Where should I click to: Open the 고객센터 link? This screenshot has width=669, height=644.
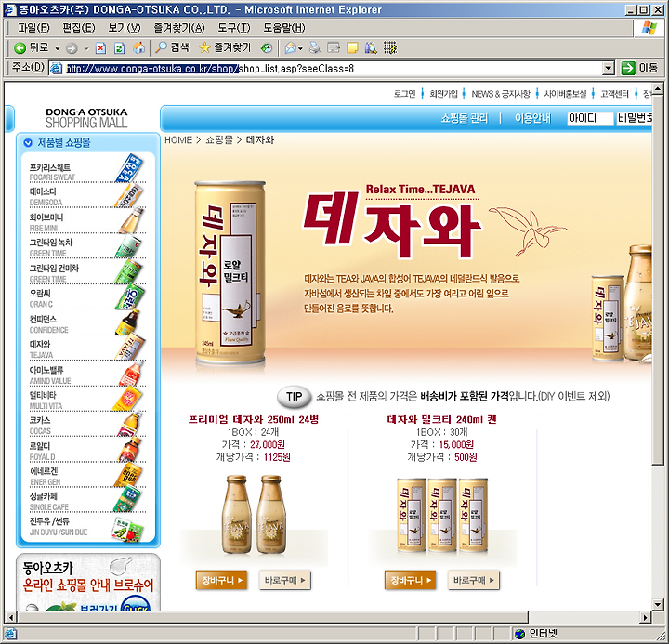tap(614, 94)
